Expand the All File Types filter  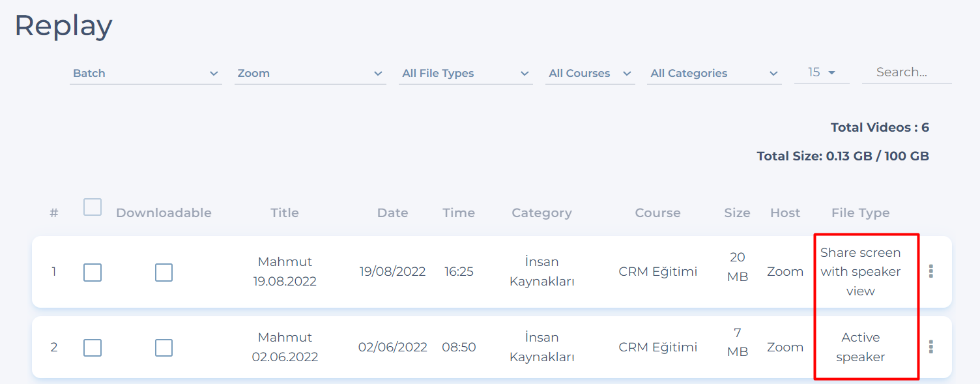click(465, 74)
